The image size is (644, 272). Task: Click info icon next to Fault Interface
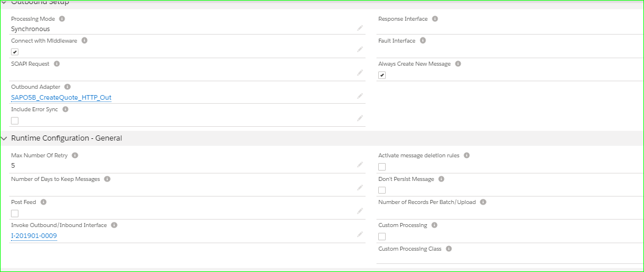[423, 40]
